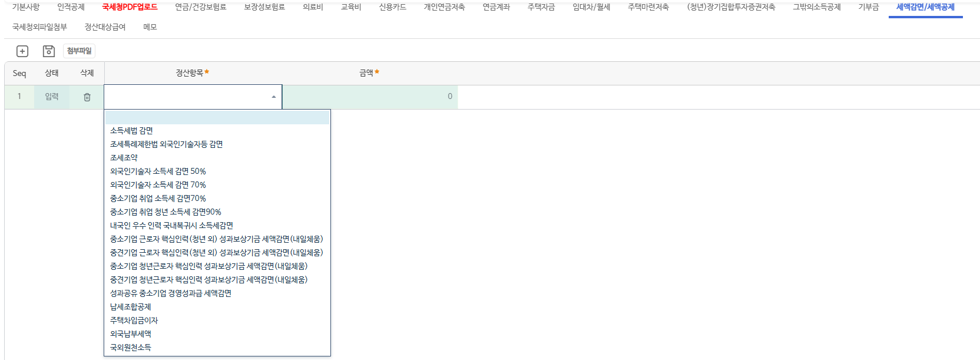Click the 삭제 column header
The height and width of the screenshot is (360, 980).
(x=87, y=73)
